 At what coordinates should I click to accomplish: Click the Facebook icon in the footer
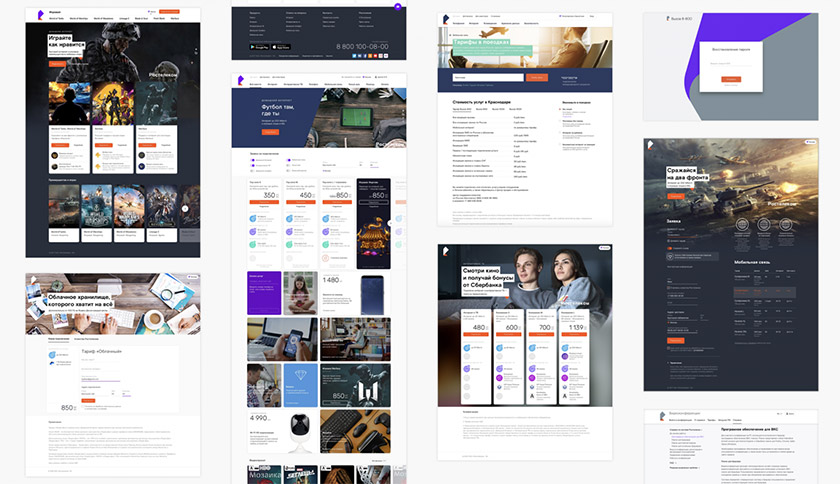[x=365, y=56]
